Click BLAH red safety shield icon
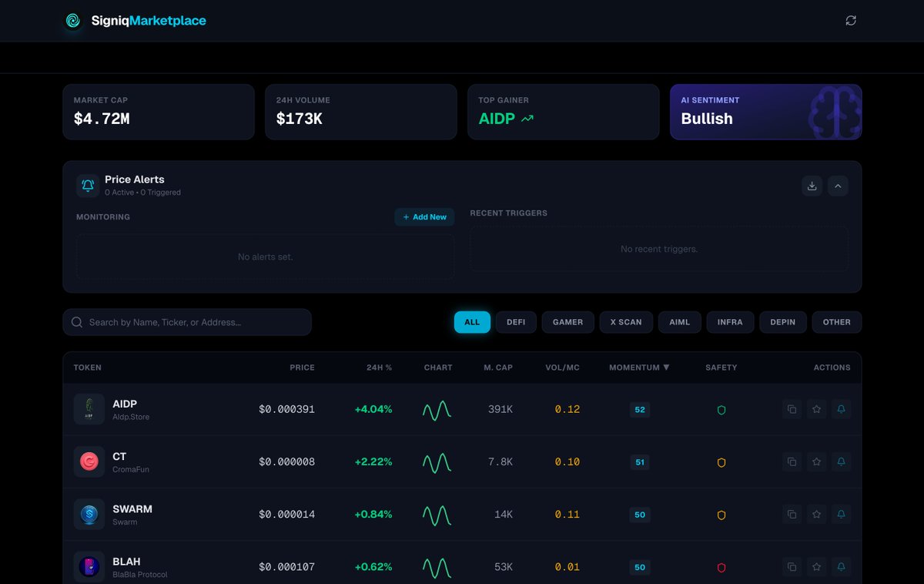 (x=721, y=567)
